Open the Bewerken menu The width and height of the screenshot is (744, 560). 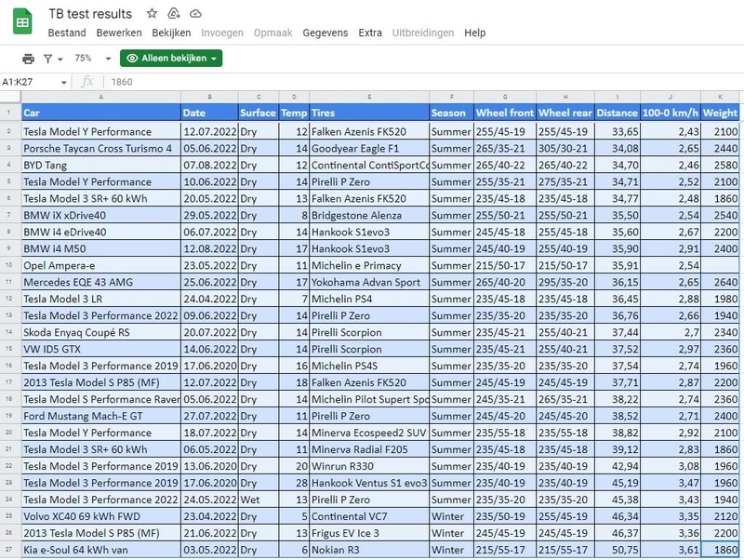coord(119,33)
